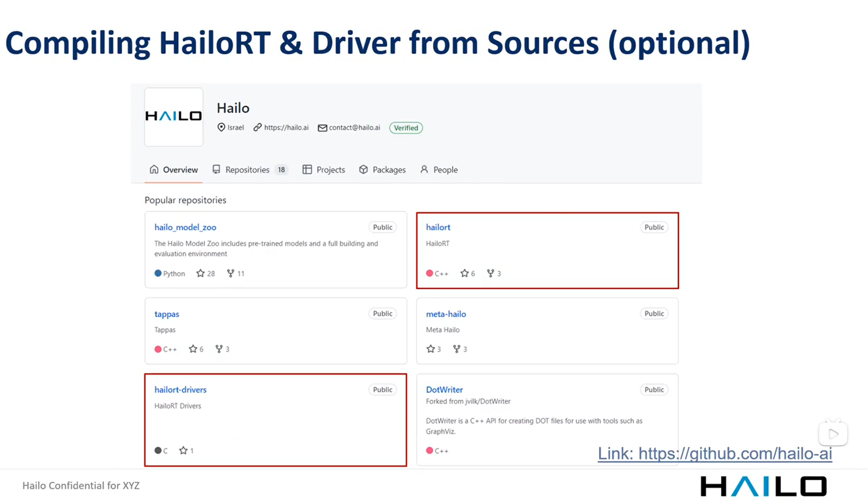Click the Packages cube icon

coord(363,169)
